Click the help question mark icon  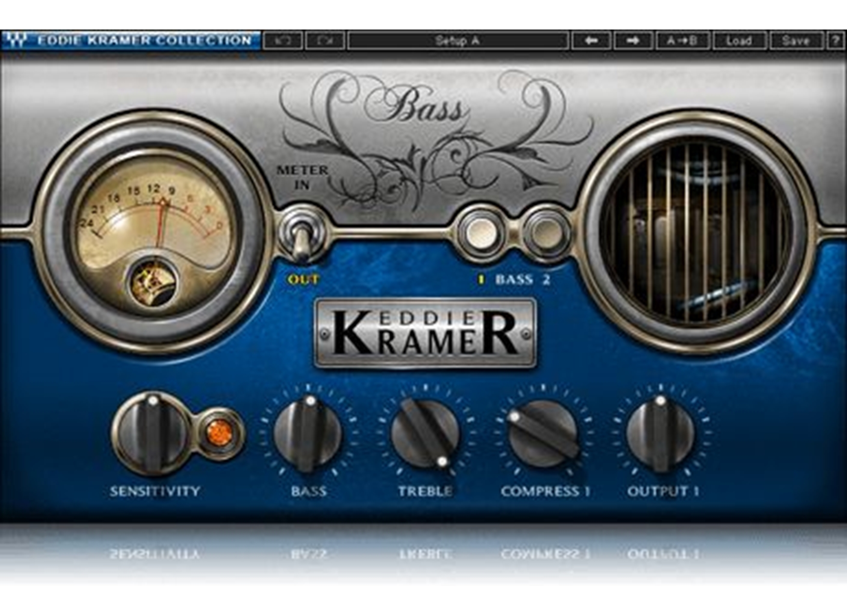coord(834,41)
